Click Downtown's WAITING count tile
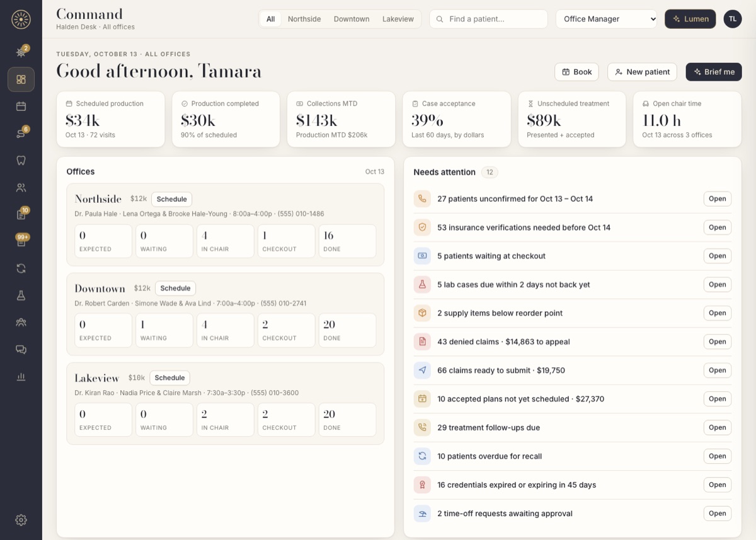Image resolution: width=756 pixels, height=540 pixels. [164, 330]
